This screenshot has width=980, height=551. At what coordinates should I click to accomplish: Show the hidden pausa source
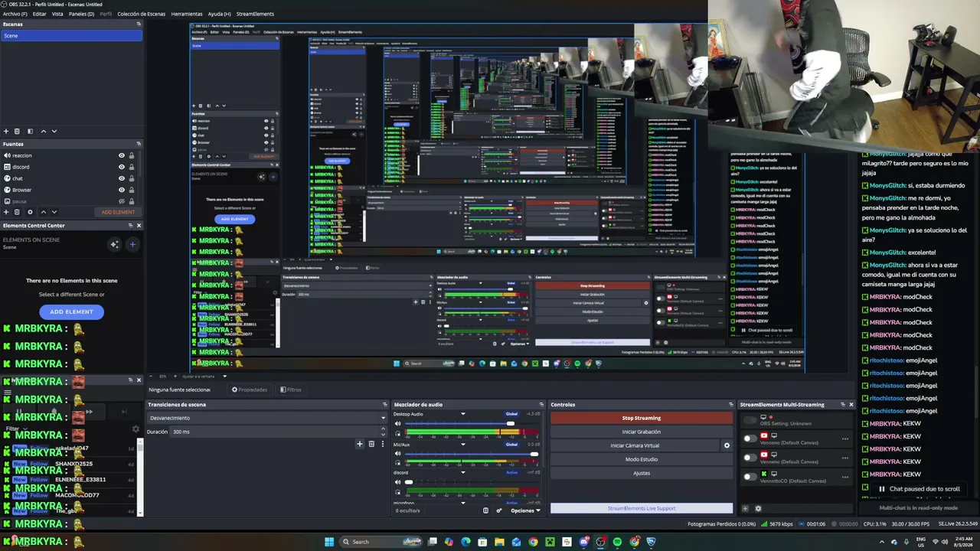pos(121,201)
